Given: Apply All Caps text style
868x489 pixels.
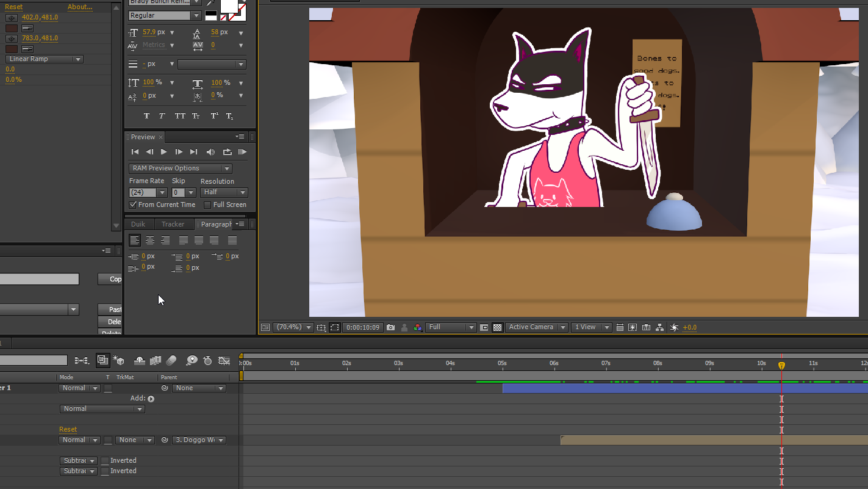Looking at the screenshot, I should pos(180,116).
